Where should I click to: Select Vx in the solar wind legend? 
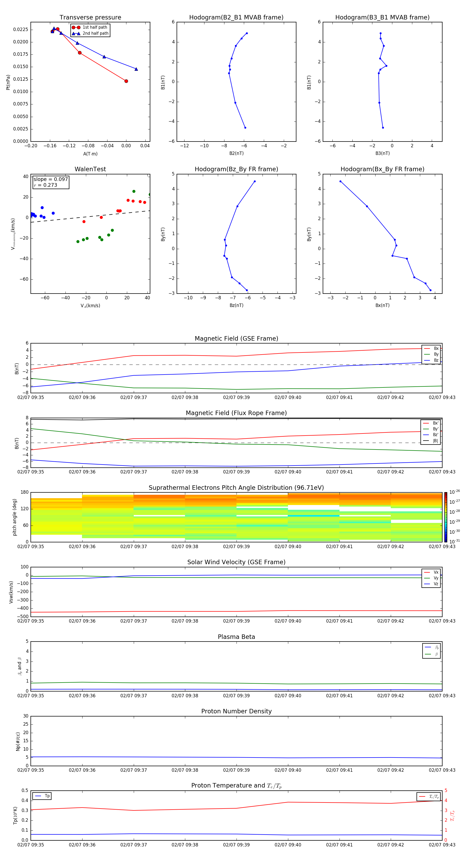click(x=431, y=573)
